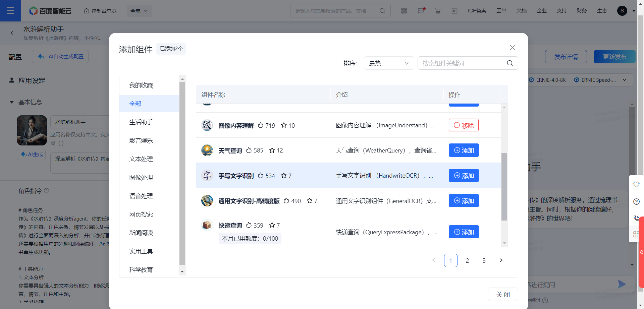Click the help question icon on right sidebar
This screenshot has height=309, width=644.
(636, 201)
